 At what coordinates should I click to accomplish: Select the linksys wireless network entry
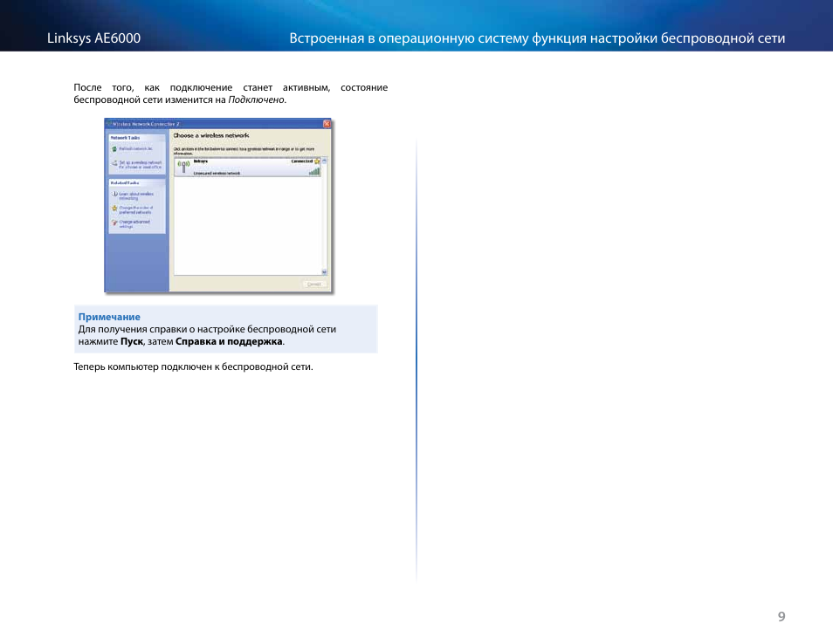click(x=248, y=168)
